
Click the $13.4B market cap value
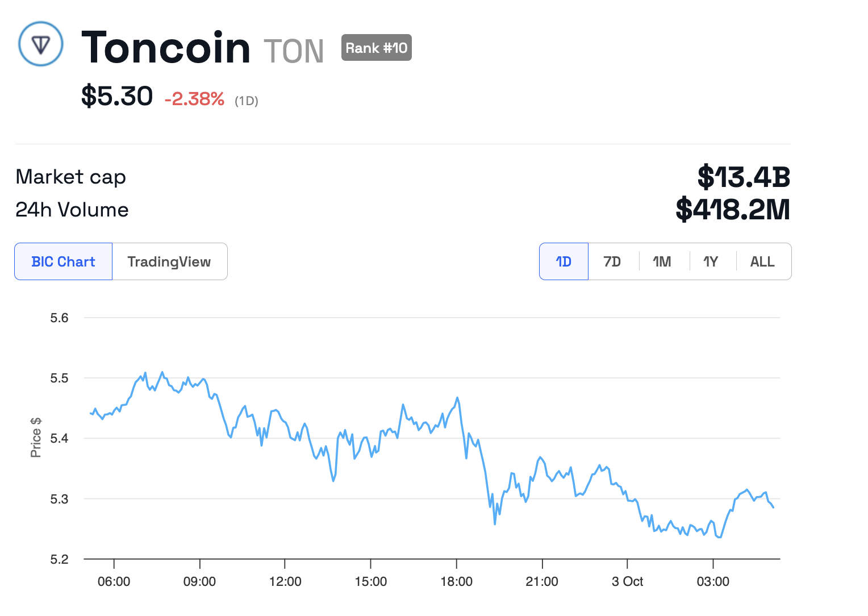[744, 177]
